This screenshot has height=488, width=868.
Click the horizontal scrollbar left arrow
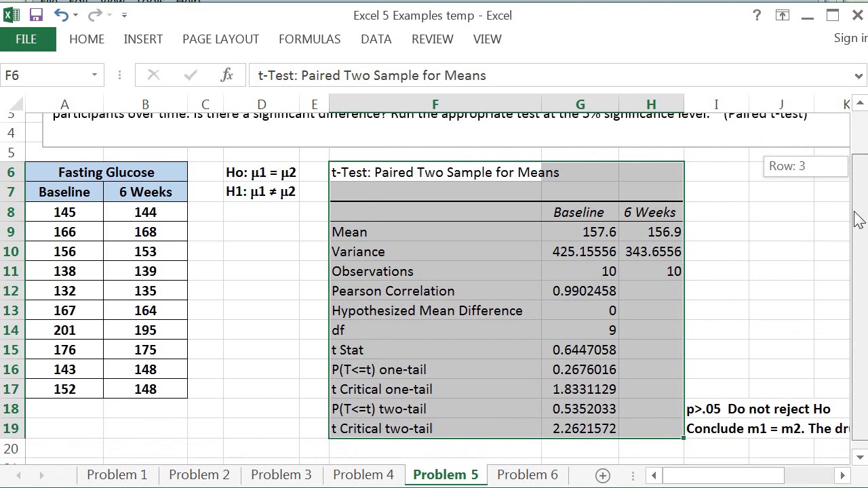654,475
